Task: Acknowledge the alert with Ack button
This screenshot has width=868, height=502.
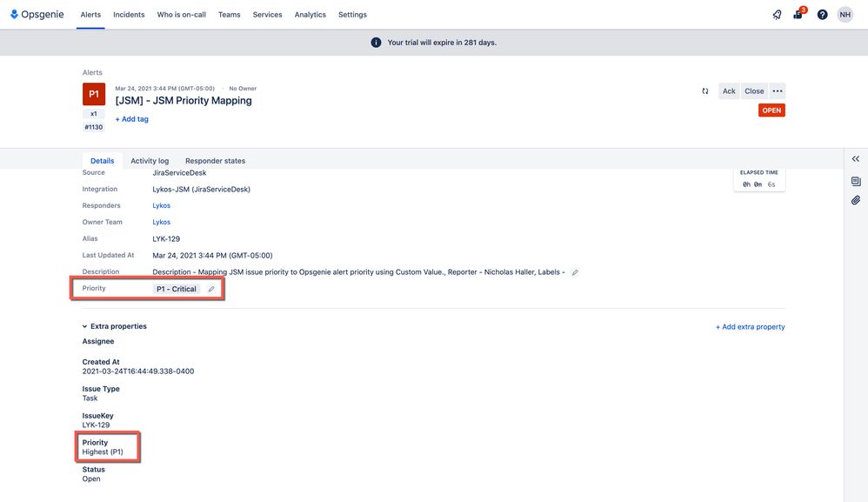Action: 729,91
